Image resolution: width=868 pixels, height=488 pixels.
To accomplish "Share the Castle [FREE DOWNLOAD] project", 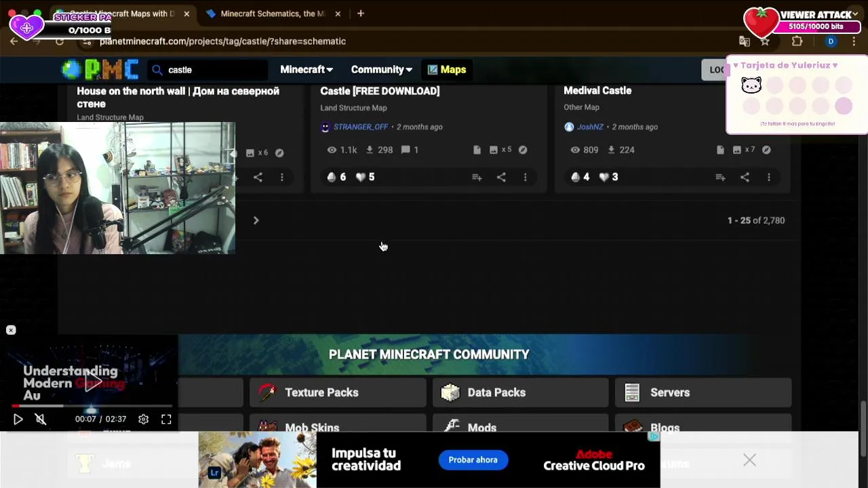I will pos(501,177).
